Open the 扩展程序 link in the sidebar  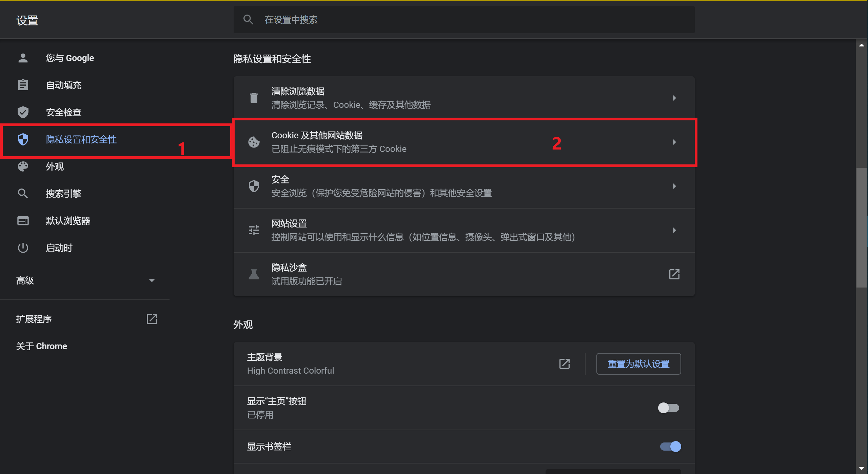(34, 319)
